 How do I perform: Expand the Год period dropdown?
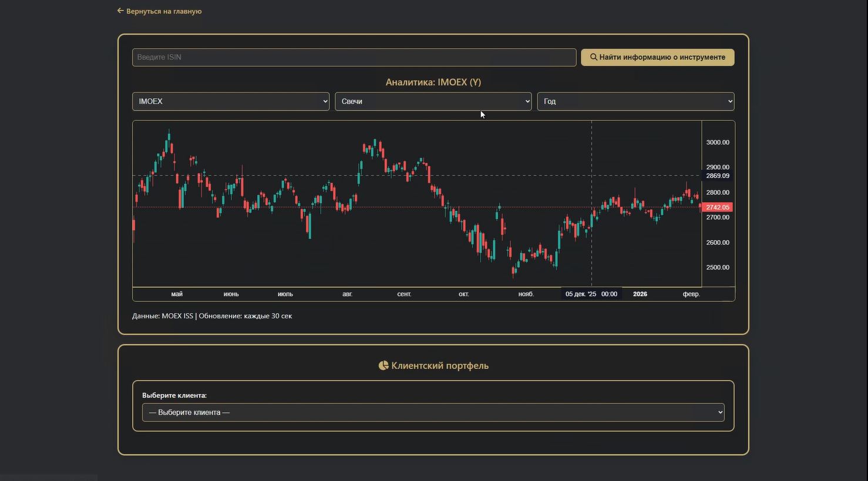pos(635,102)
